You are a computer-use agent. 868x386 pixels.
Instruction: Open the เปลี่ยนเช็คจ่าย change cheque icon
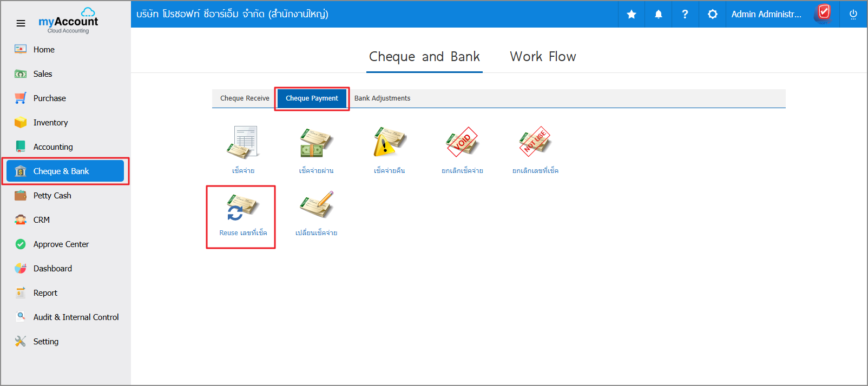316,205
